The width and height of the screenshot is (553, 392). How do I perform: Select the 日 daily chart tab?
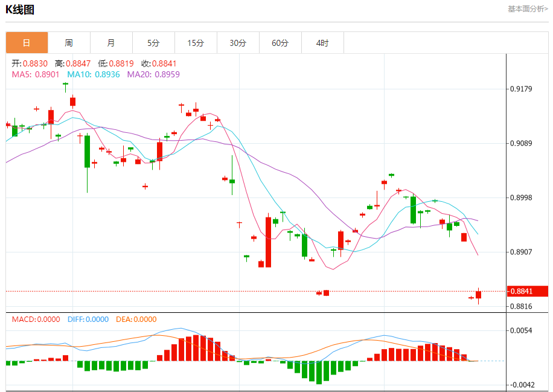click(x=27, y=43)
